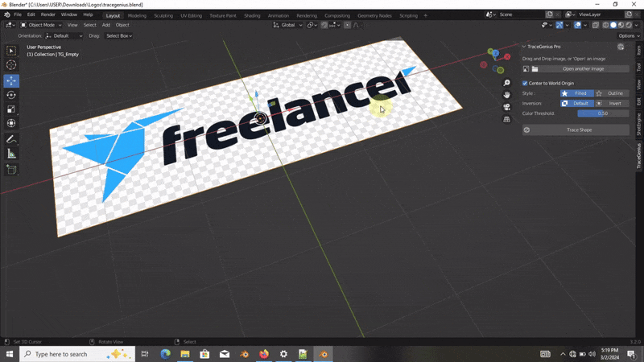The height and width of the screenshot is (362, 644).
Task: Toggle Center to World Origin checkbox
Action: (x=525, y=84)
